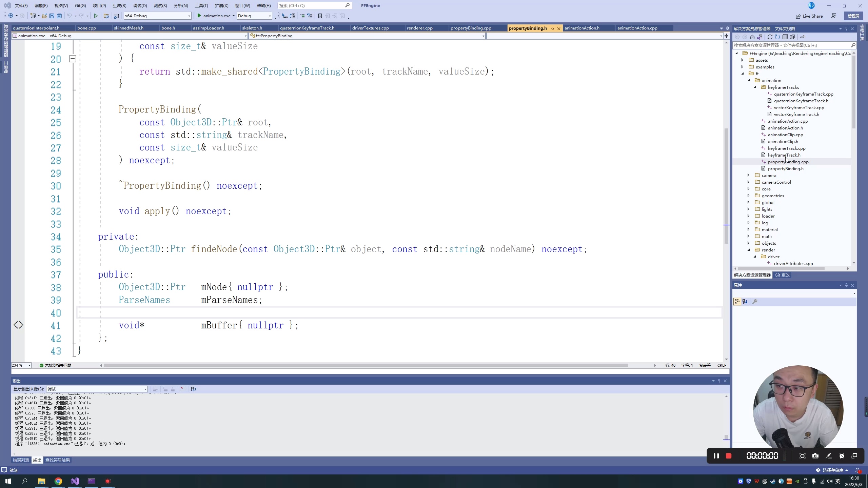This screenshot has width=868, height=488.
Task: Switch to Git 更改 panel tab
Action: (x=782, y=275)
